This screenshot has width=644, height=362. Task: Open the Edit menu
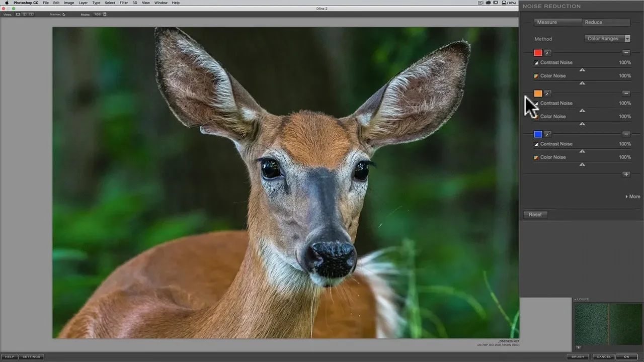56,3
